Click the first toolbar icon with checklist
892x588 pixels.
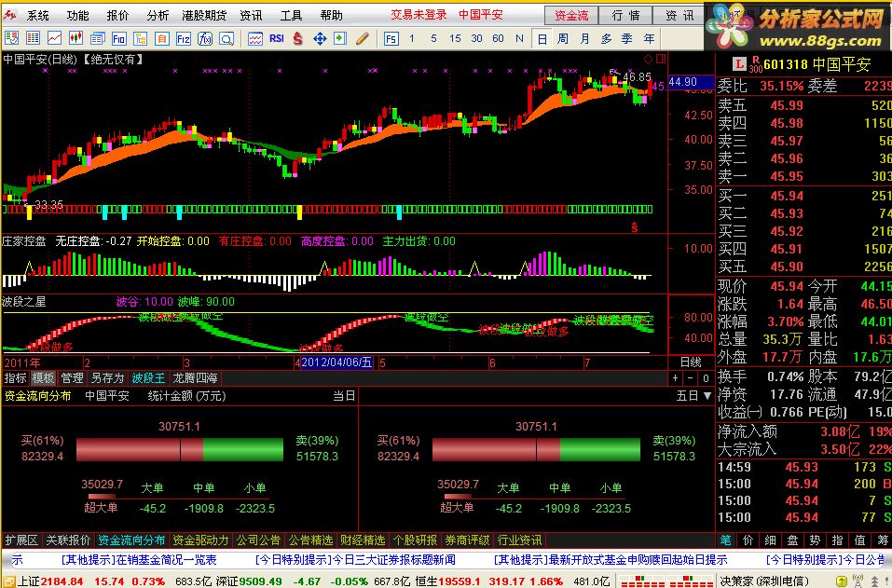11,38
